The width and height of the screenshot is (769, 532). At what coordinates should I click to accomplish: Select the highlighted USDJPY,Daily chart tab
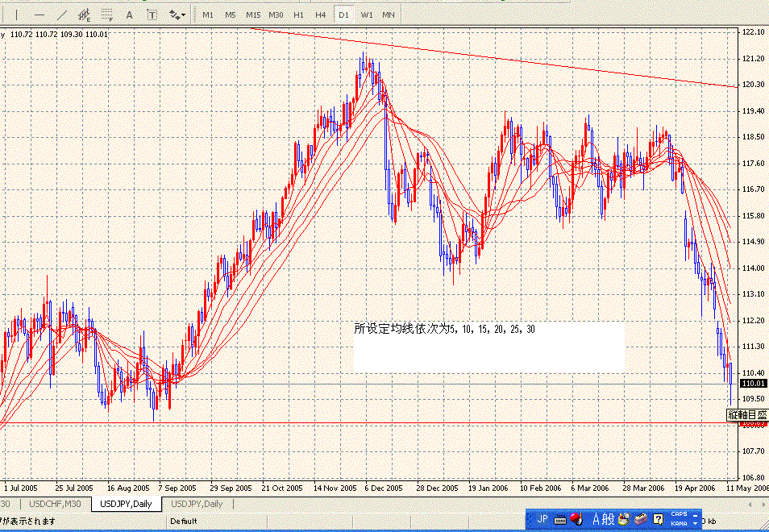[x=126, y=504]
